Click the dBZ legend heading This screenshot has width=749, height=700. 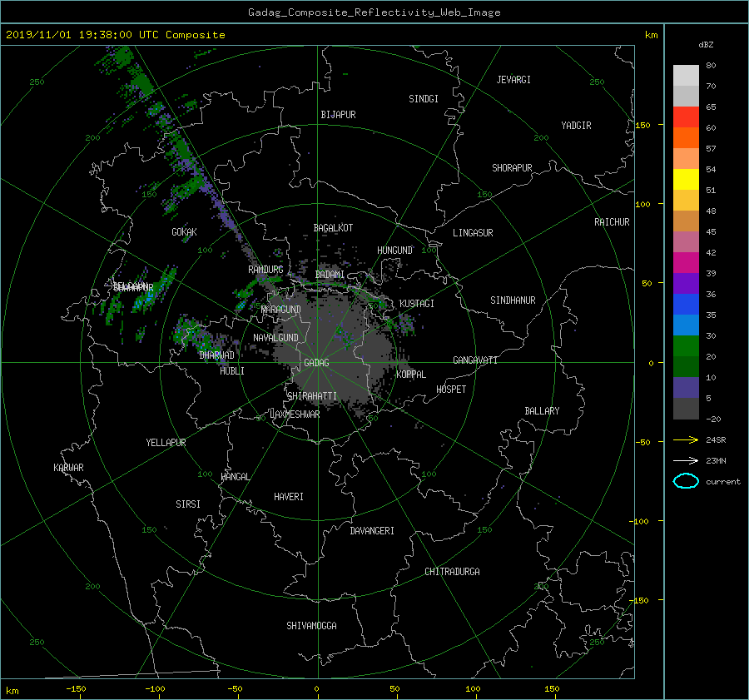tap(706, 45)
